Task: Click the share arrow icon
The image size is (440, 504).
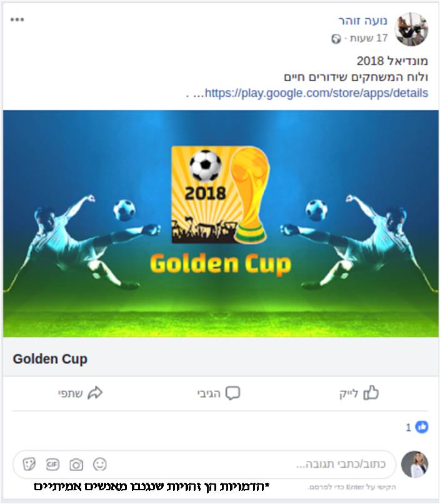Action: click(x=95, y=393)
